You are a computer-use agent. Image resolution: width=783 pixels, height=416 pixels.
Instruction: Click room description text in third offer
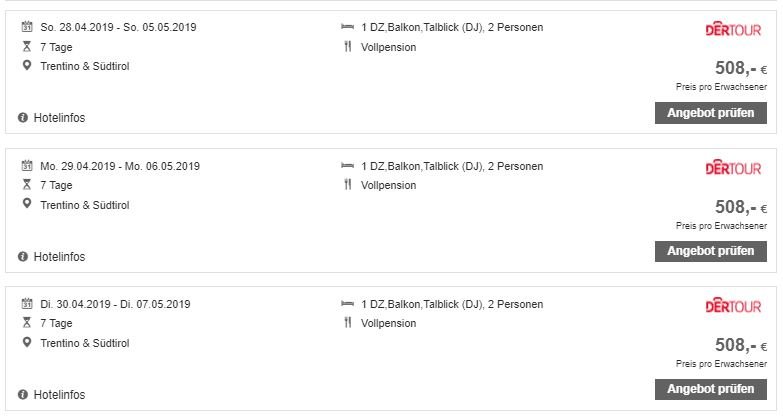[452, 304]
